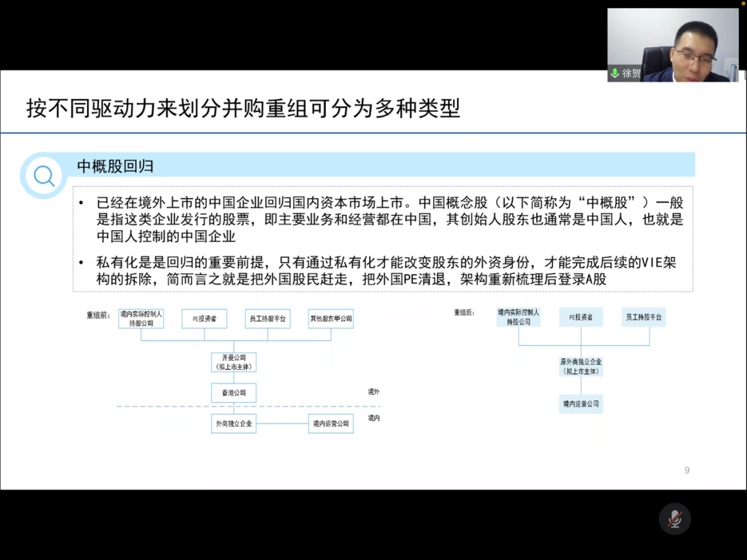The height and width of the screenshot is (560, 747).
Task: Click the page number 9 on the slide
Action: [687, 469]
